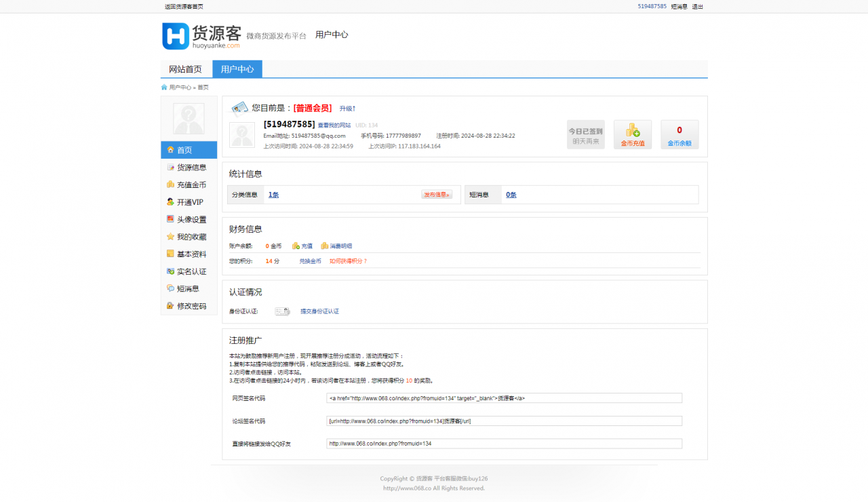
Task: Select the 用户中心 tab
Action: tap(237, 69)
